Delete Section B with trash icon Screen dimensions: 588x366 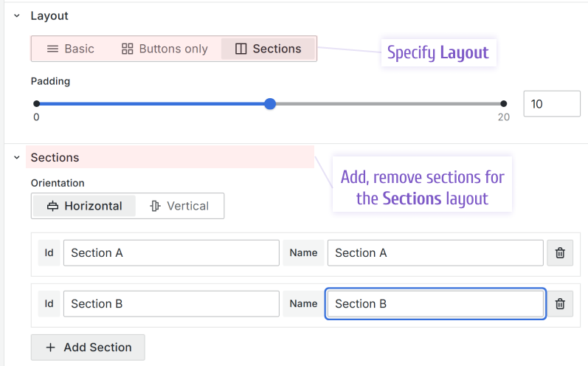coord(559,304)
